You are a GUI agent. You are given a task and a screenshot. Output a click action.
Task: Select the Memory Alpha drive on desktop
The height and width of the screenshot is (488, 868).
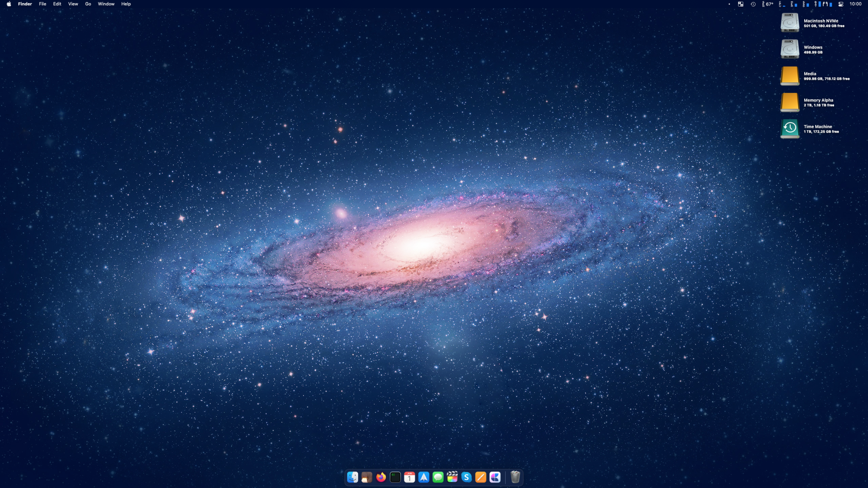pyautogui.click(x=789, y=102)
